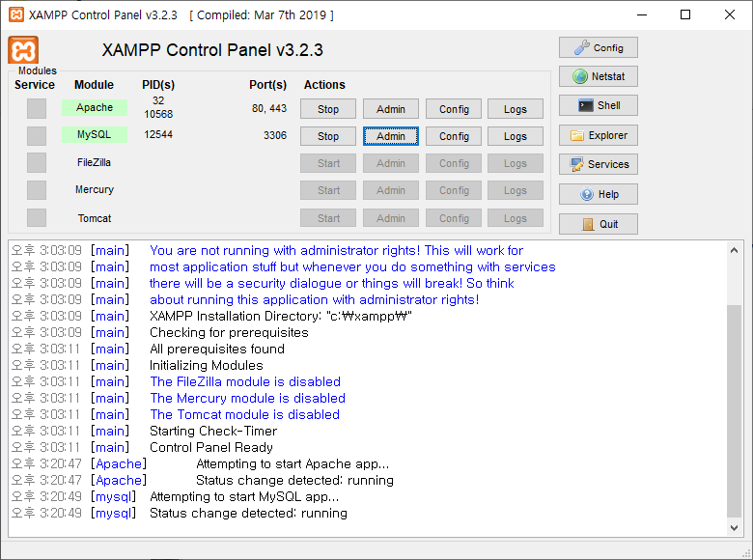Start the Tomcat module
753x560 pixels.
coord(328,218)
